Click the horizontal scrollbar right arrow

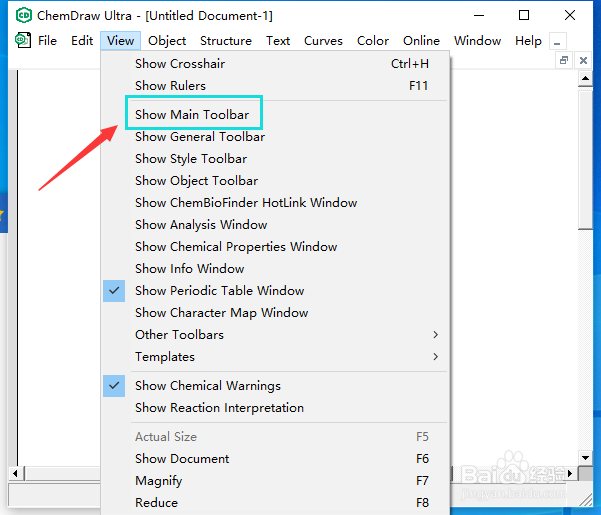(x=570, y=473)
